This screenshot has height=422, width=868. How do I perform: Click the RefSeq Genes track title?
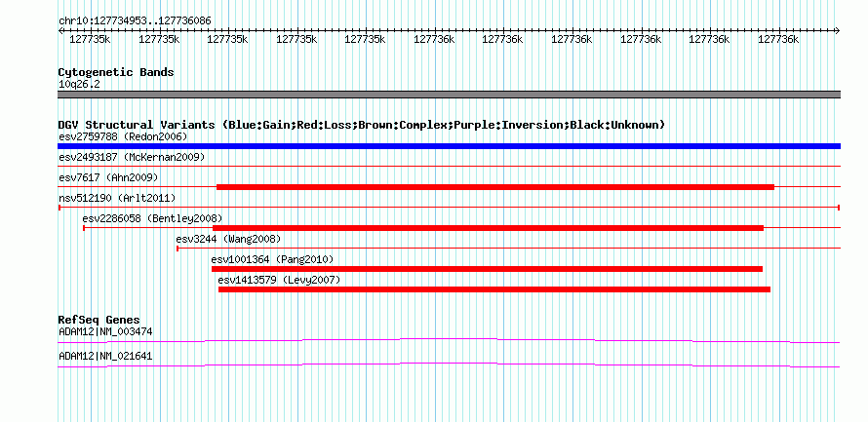click(99, 320)
